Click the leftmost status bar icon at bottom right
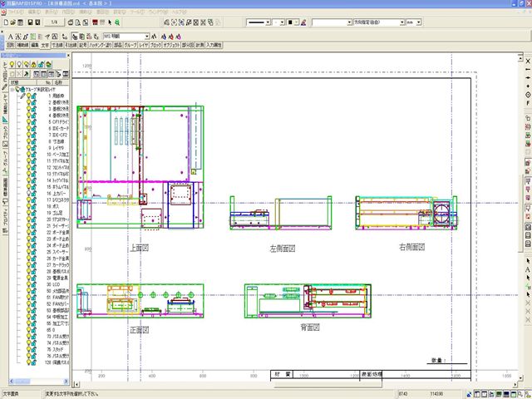 tap(470, 394)
